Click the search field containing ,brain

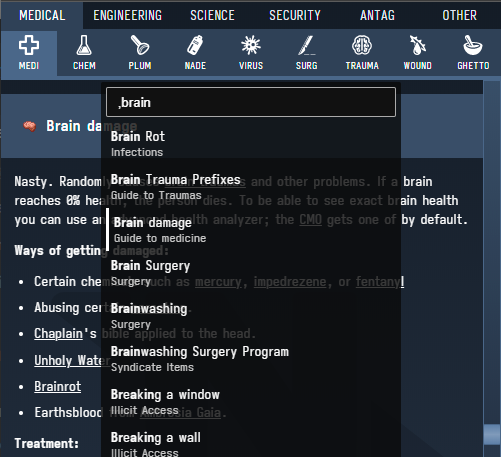pyautogui.click(x=251, y=102)
